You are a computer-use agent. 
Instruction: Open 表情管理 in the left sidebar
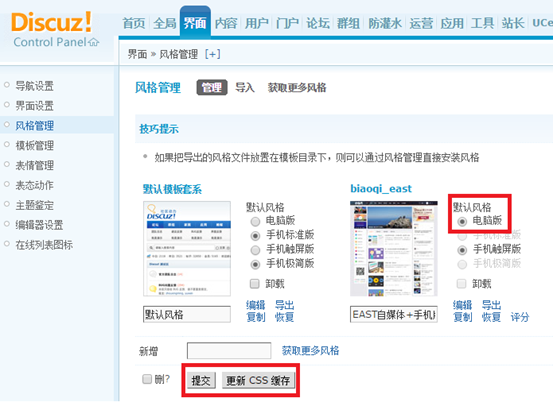point(35,165)
